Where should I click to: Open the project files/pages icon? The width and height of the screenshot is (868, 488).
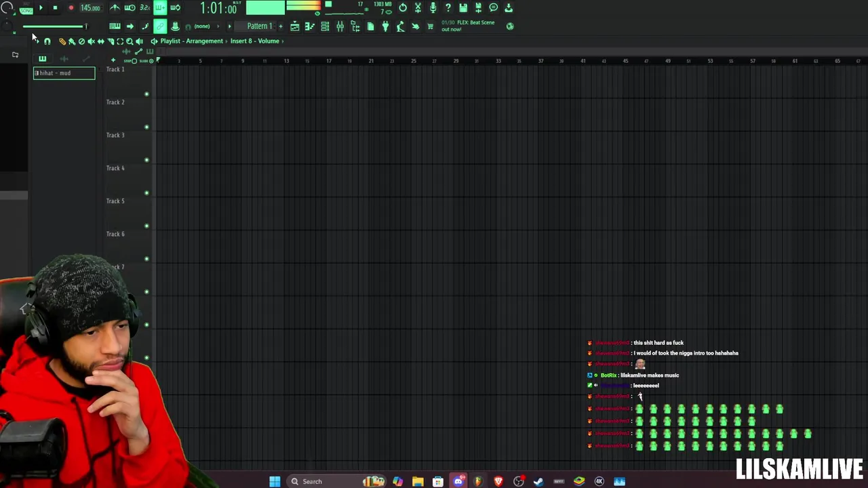tap(370, 26)
